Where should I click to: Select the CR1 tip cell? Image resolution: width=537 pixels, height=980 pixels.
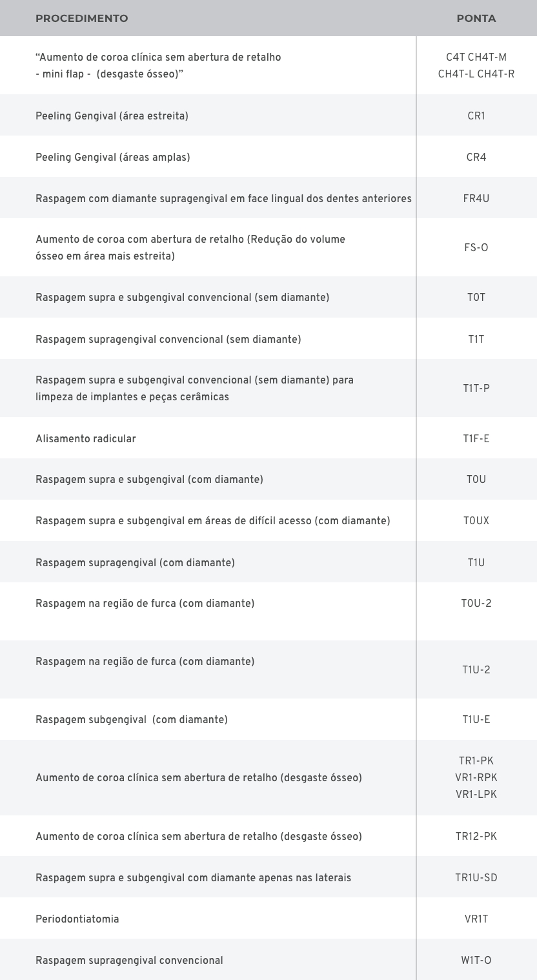click(476, 116)
